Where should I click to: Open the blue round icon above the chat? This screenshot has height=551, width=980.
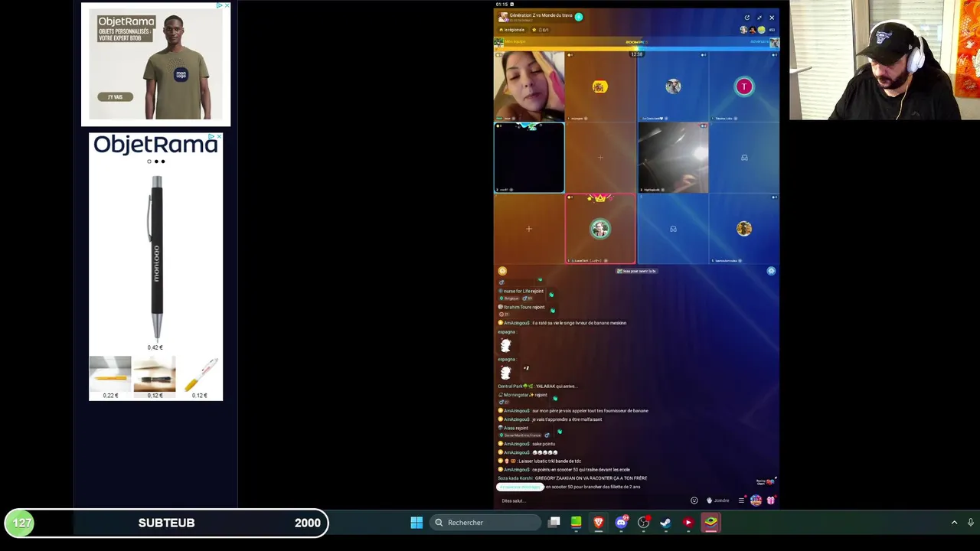click(x=771, y=271)
